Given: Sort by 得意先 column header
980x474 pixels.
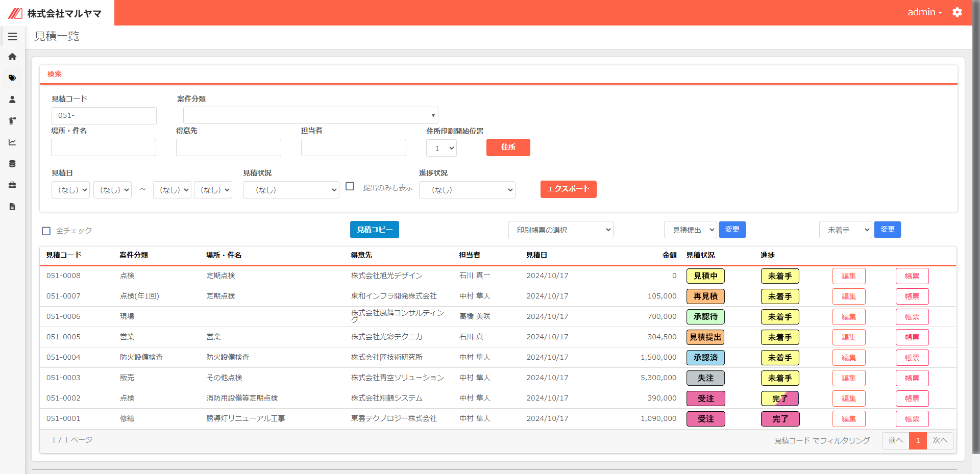Looking at the screenshot, I should point(361,255).
